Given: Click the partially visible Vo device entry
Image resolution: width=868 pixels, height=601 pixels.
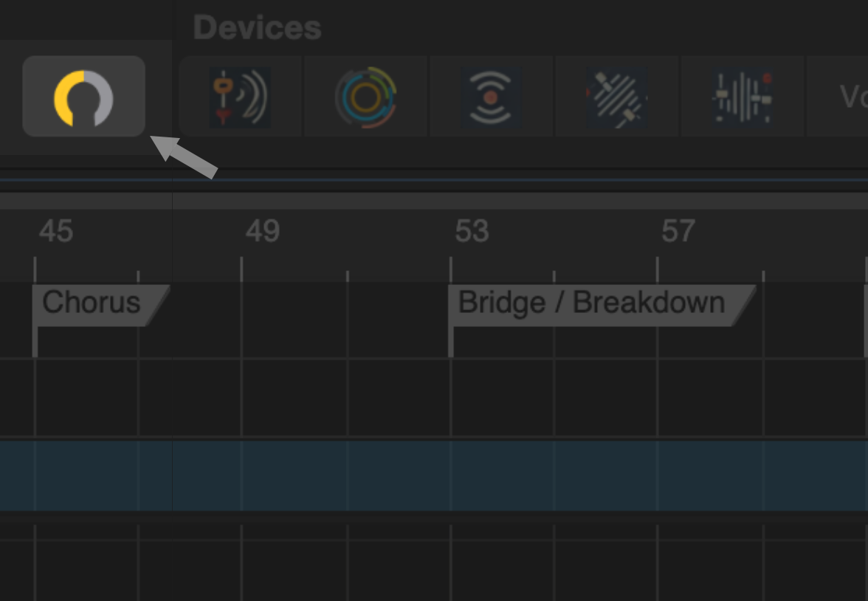Looking at the screenshot, I should pos(838,97).
